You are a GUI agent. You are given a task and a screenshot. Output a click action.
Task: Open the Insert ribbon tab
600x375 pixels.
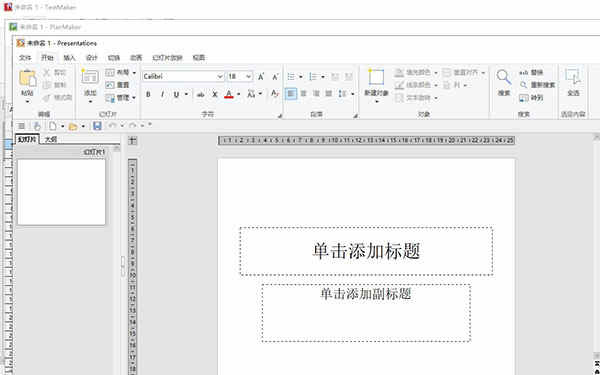pyautogui.click(x=69, y=58)
